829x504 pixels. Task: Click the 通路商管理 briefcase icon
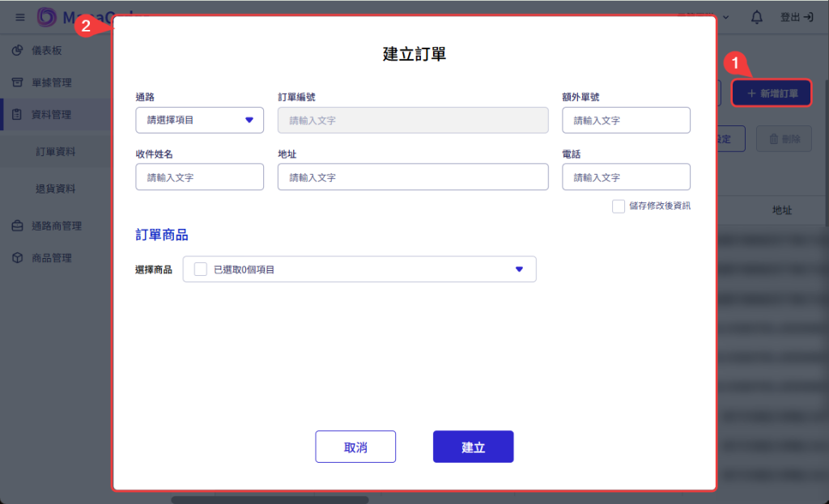(17, 226)
